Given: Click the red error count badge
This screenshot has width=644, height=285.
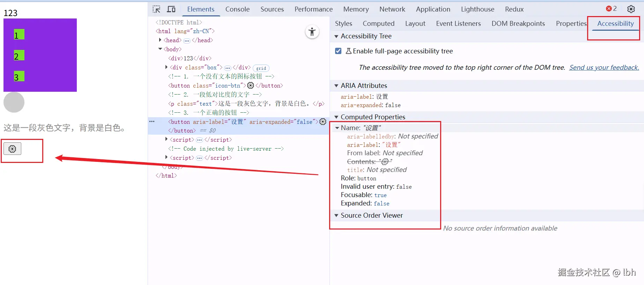Looking at the screenshot, I should (x=611, y=9).
